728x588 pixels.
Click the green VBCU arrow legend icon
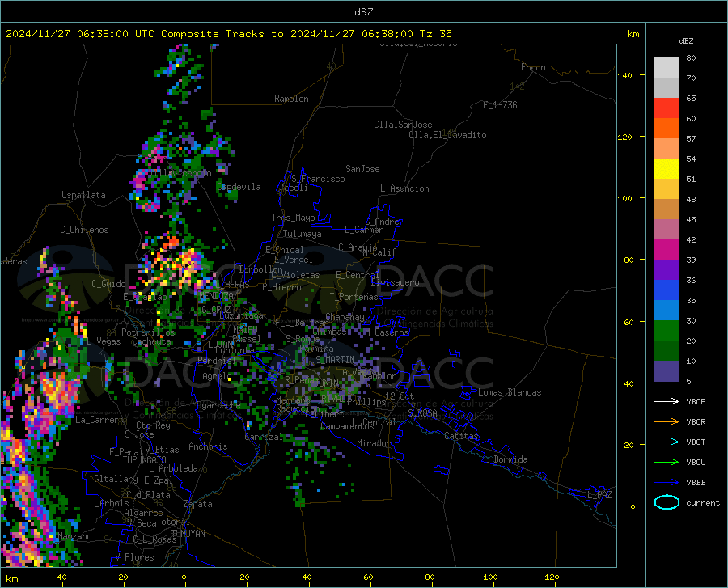pos(667,462)
